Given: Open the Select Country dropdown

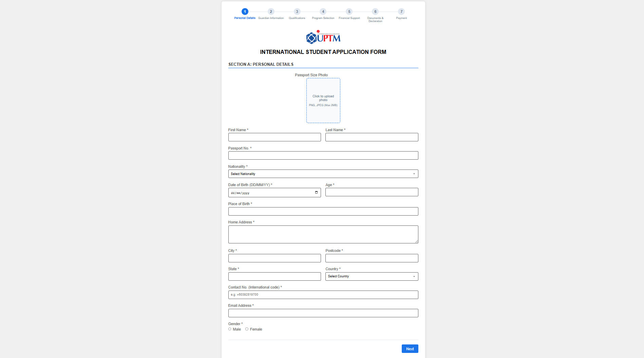Looking at the screenshot, I should click(x=372, y=276).
